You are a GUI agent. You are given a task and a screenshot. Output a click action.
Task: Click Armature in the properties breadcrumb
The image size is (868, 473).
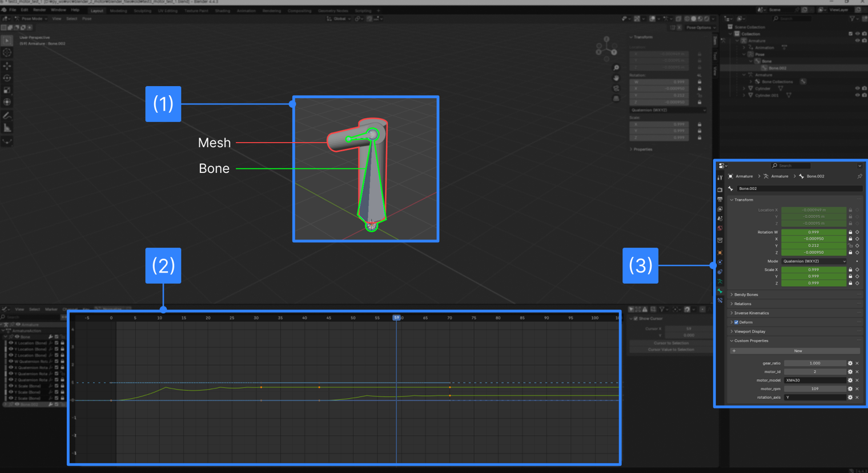pos(744,176)
